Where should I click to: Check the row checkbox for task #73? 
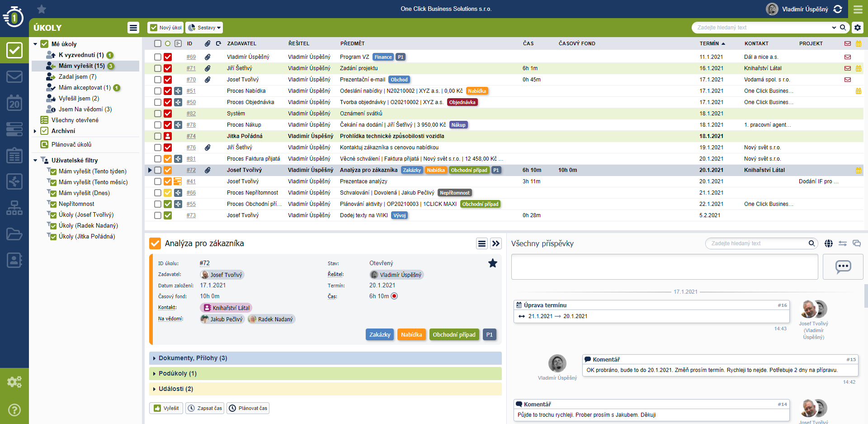point(158,215)
